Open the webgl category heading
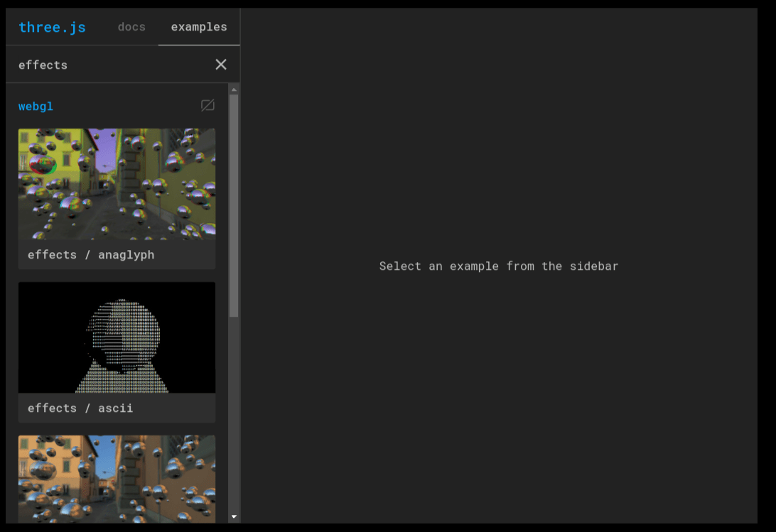 [x=36, y=107]
